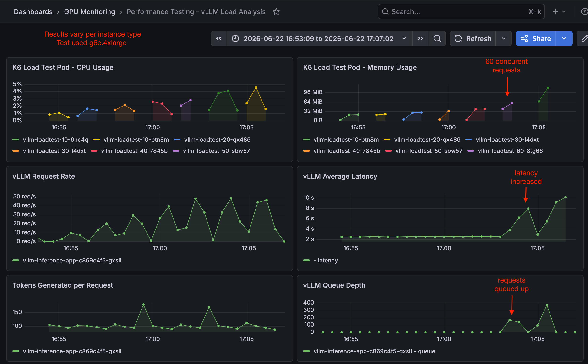Shift time range backward with double-left arrows
The image size is (588, 364).
[219, 38]
